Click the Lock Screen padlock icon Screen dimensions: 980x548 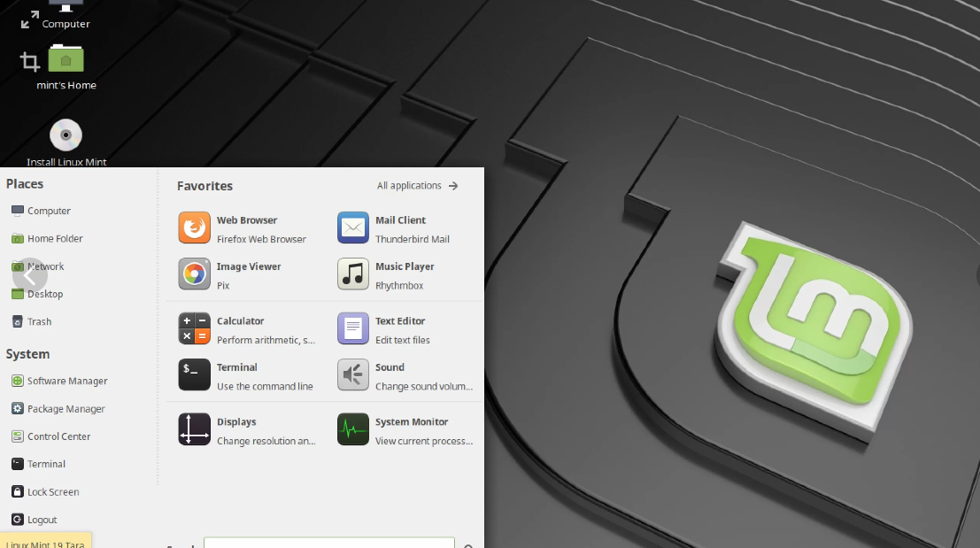(18, 491)
